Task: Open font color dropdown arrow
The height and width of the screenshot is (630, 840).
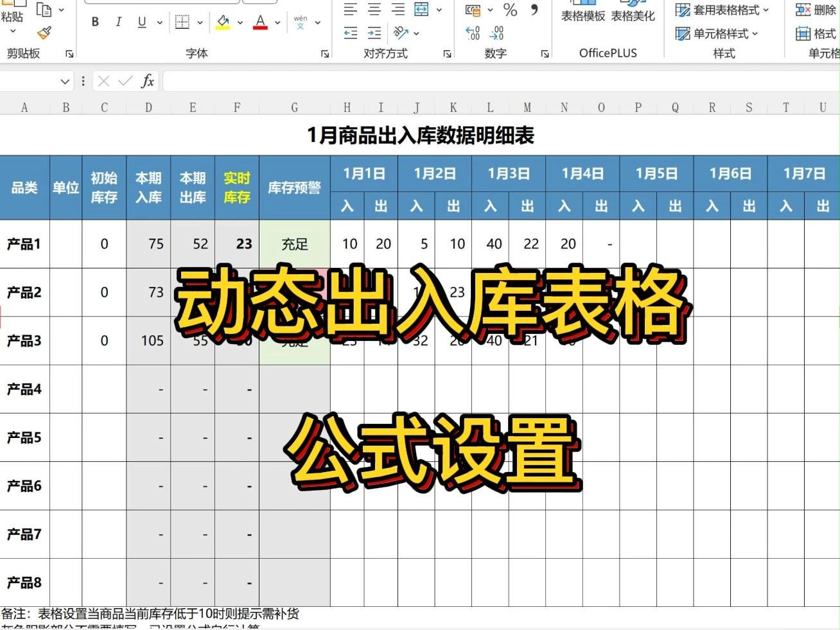Action: click(277, 22)
